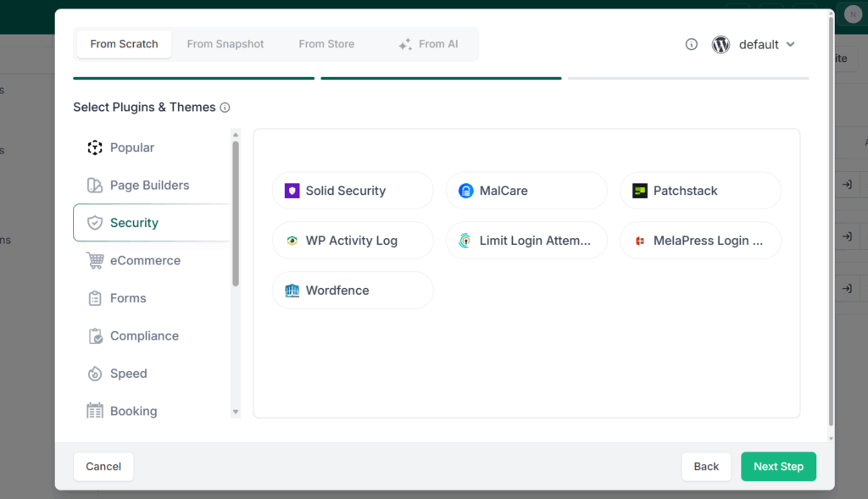
Task: Click the From AI sparkle icon
Action: tap(405, 44)
